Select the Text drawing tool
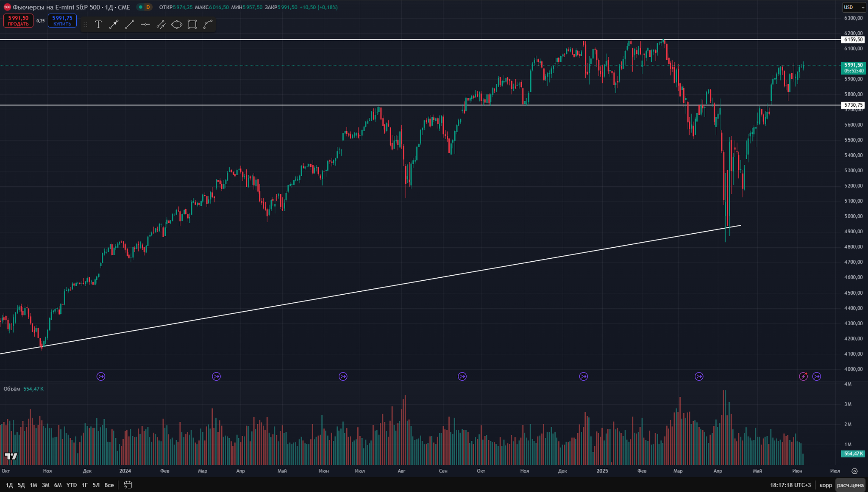The image size is (868, 492). tap(98, 25)
